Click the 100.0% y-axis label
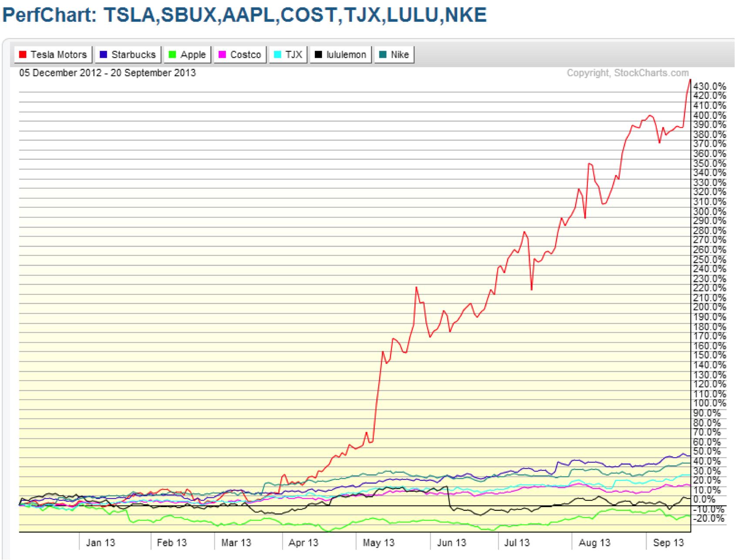This screenshot has width=735, height=560. [x=710, y=403]
